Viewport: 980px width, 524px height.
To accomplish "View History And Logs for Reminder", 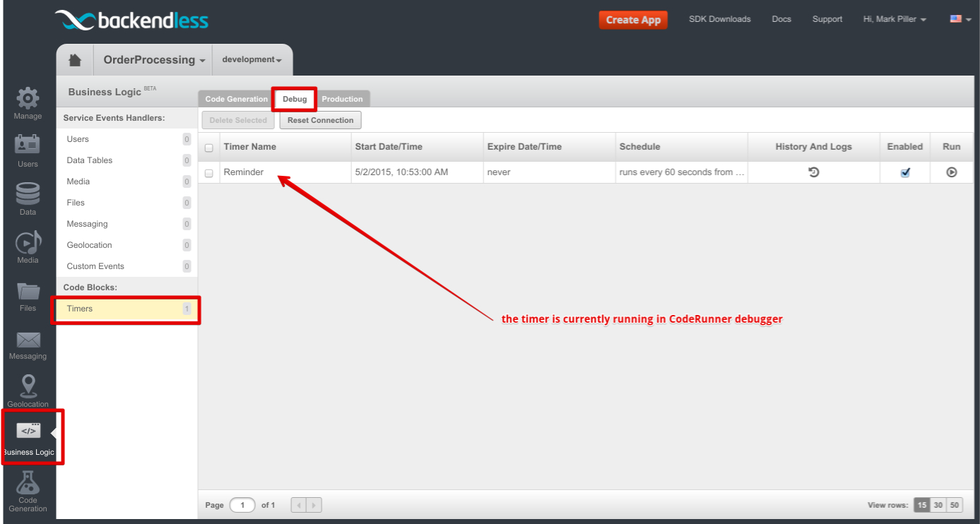I will [813, 172].
